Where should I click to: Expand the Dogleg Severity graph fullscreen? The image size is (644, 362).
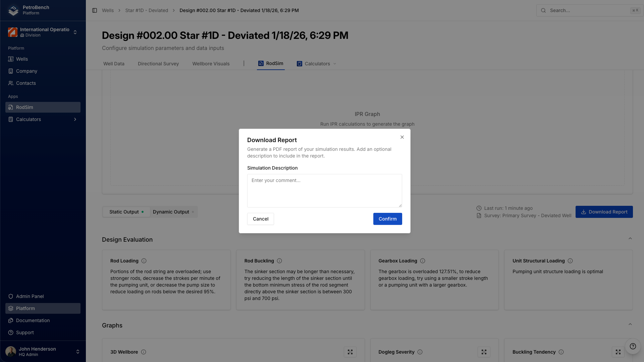tap(484, 352)
